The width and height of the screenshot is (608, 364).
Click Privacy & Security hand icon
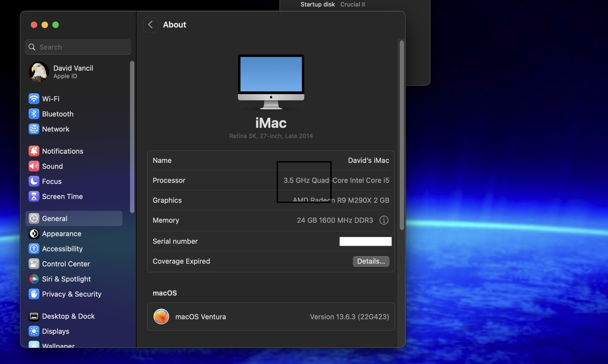coord(34,294)
